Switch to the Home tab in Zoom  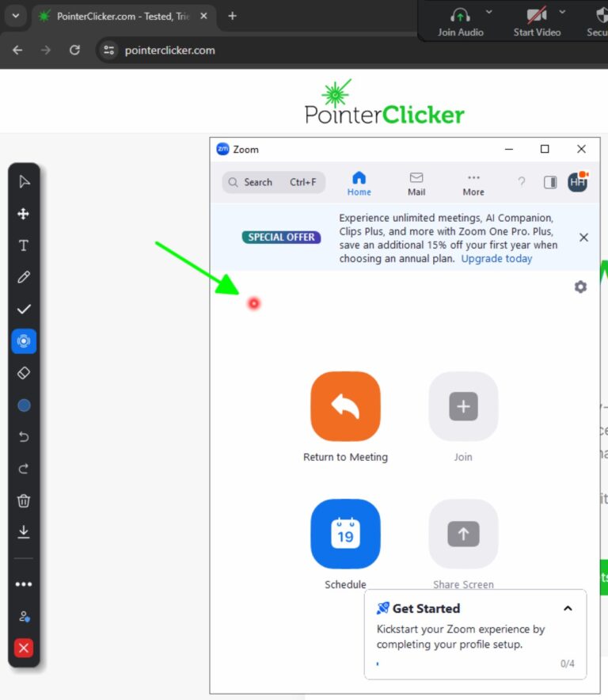tap(359, 184)
